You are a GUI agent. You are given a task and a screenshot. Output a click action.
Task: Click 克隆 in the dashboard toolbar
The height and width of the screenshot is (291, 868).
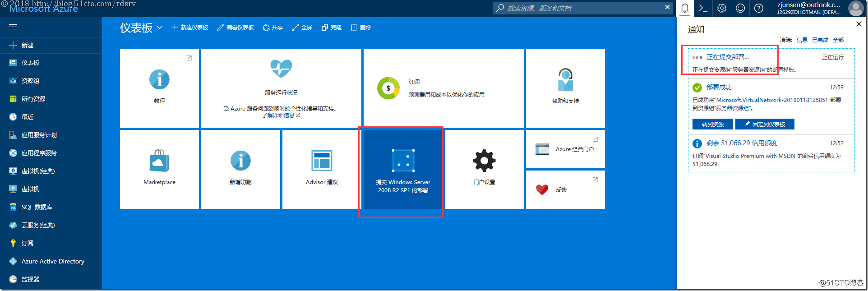332,28
